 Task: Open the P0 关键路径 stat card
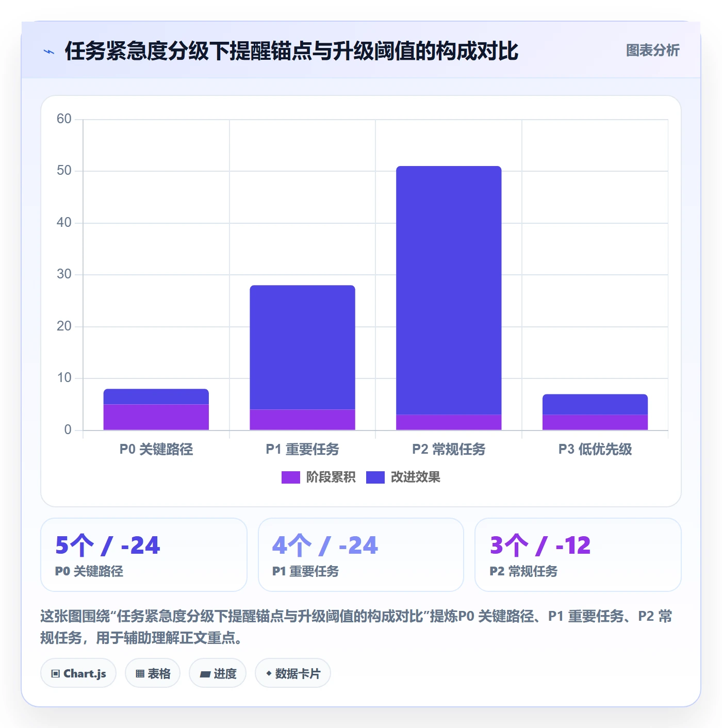(144, 555)
